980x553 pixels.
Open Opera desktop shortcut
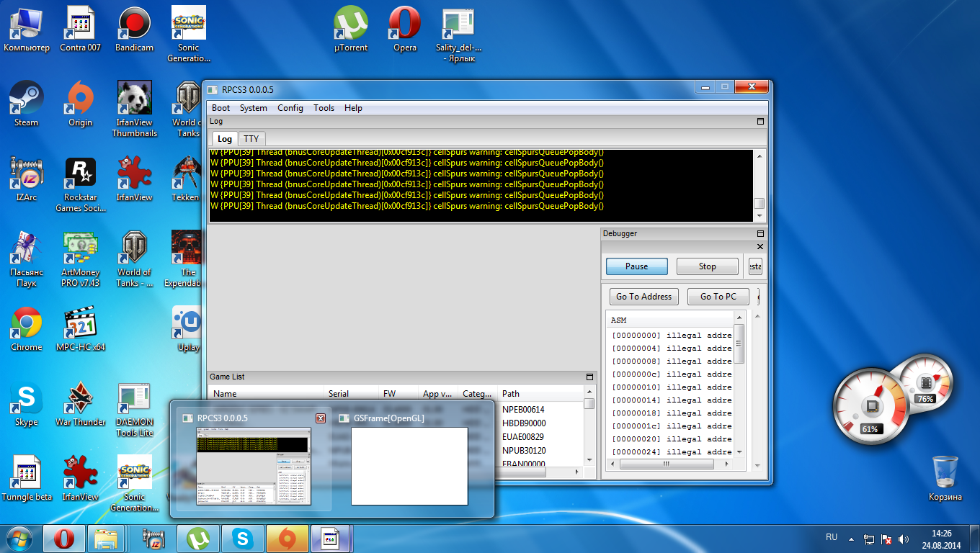coord(405,29)
